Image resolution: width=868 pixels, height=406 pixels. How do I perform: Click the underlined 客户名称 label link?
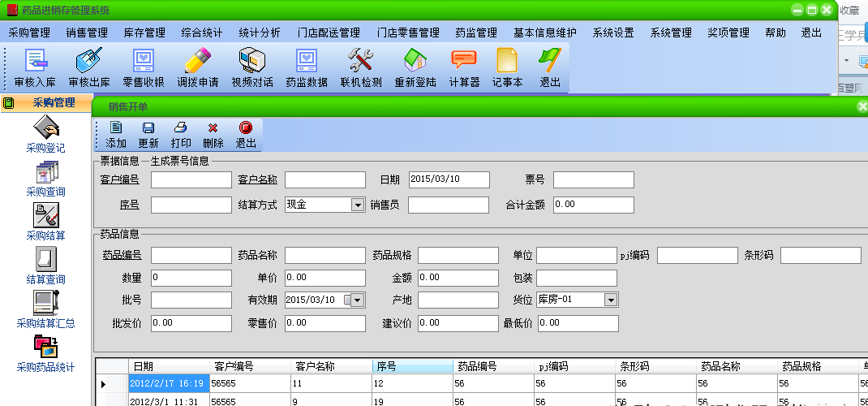pos(257,179)
